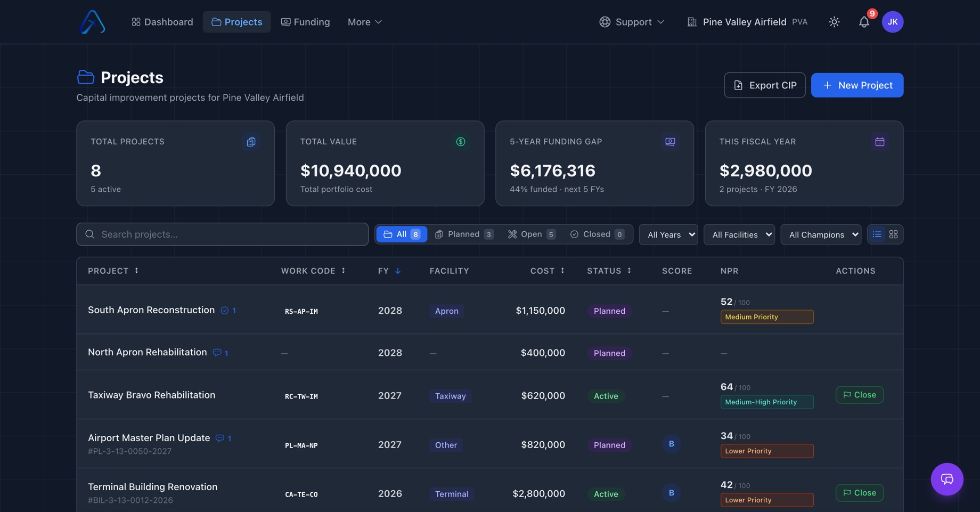This screenshot has height=512, width=980.
Task: Click the app logo in header
Action: pos(92,22)
